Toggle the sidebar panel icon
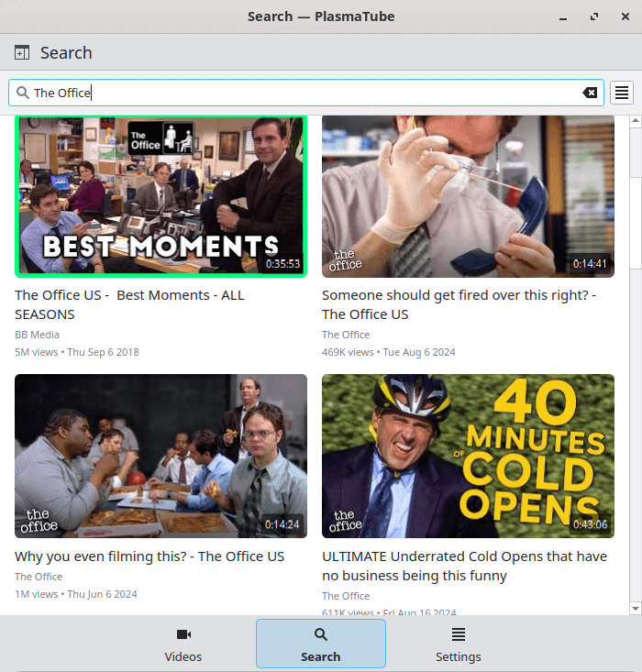This screenshot has width=642, height=672. pyautogui.click(x=22, y=52)
